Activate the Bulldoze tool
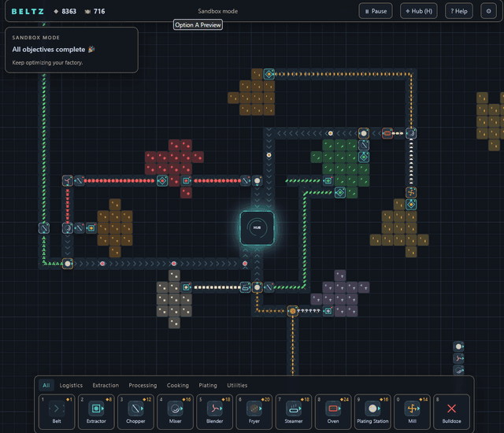This screenshot has height=433, width=504. (451, 412)
